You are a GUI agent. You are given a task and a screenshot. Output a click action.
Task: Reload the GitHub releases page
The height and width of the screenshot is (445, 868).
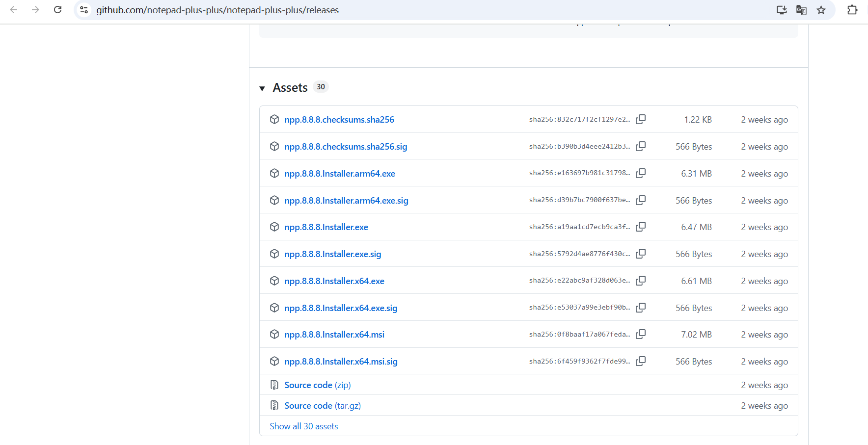[x=57, y=10]
